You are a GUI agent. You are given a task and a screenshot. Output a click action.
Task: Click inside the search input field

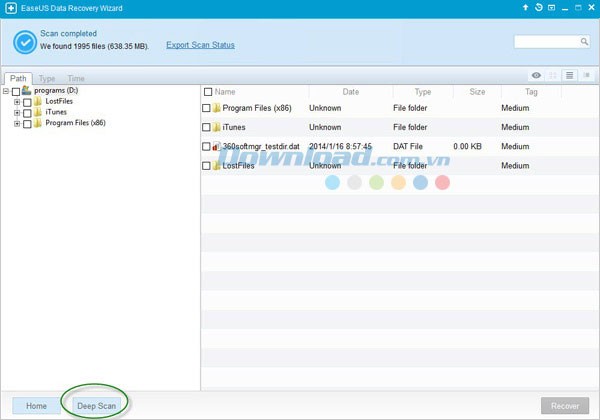click(546, 42)
